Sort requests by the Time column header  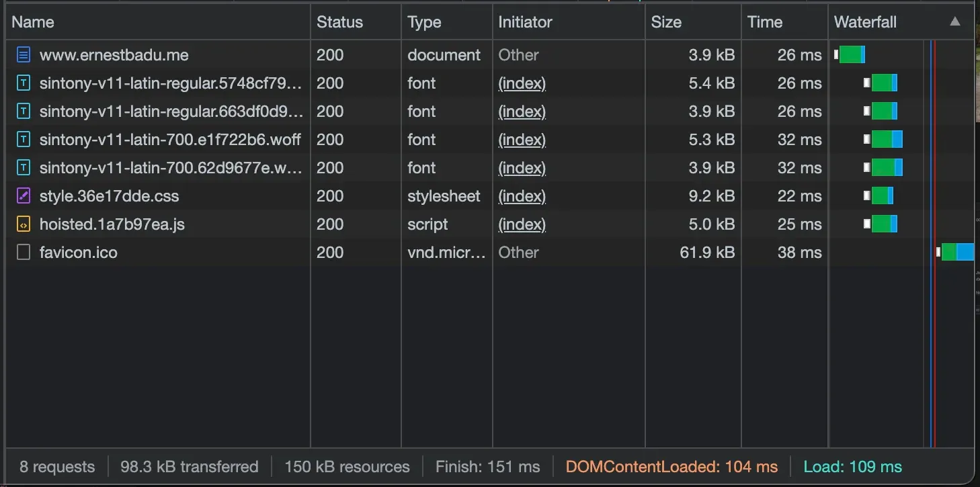[x=764, y=21]
